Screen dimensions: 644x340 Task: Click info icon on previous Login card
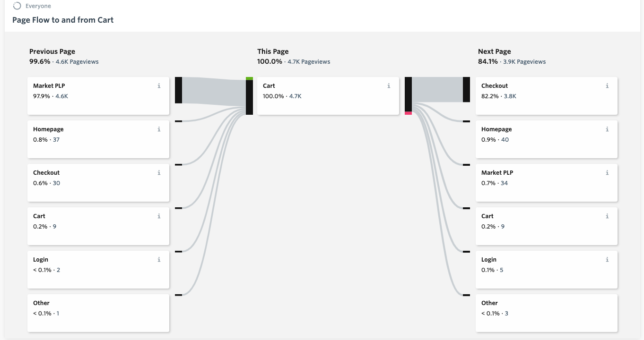(x=159, y=260)
